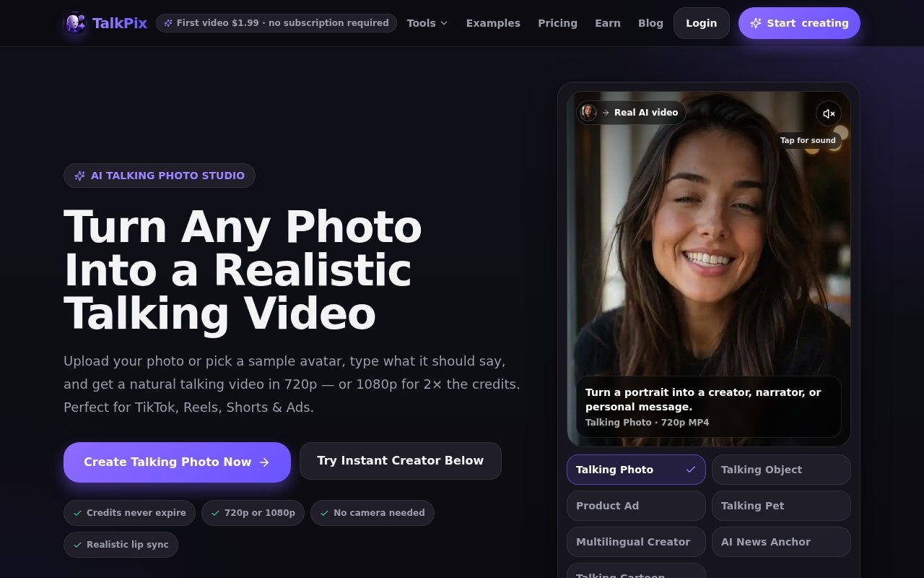Click the Real AI video badge
Image resolution: width=924 pixels, height=578 pixels.
tap(631, 112)
